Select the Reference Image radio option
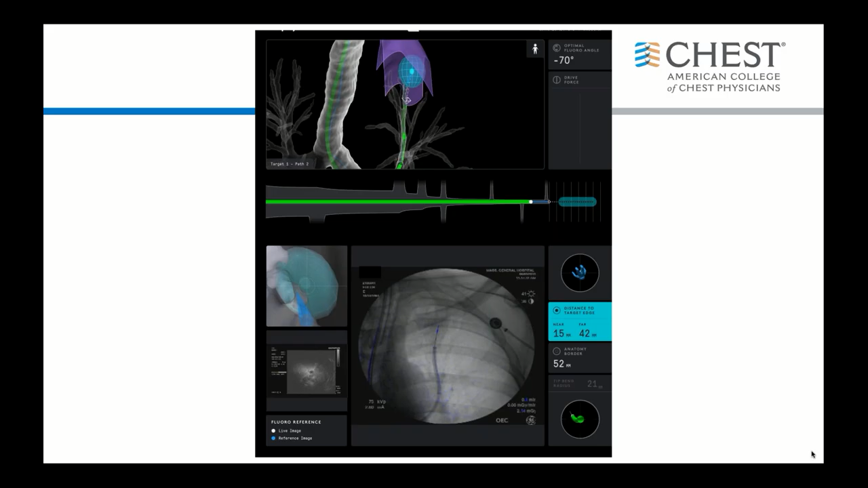868x488 pixels. pos(274,439)
